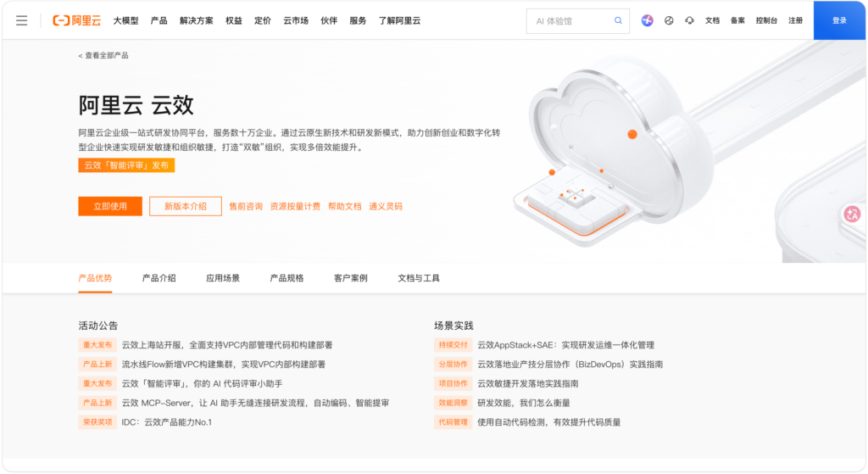Open the 通义灵码 link
The width and height of the screenshot is (868, 474).
click(x=386, y=207)
